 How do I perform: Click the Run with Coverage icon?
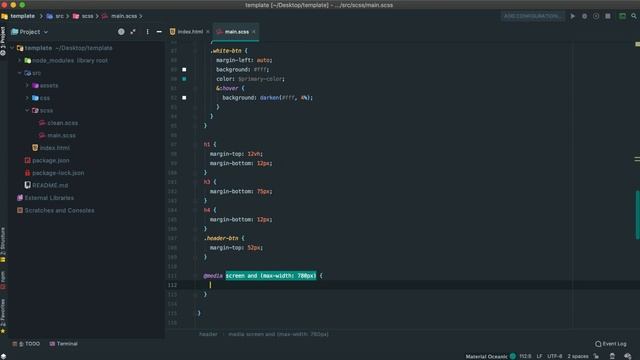[596, 16]
